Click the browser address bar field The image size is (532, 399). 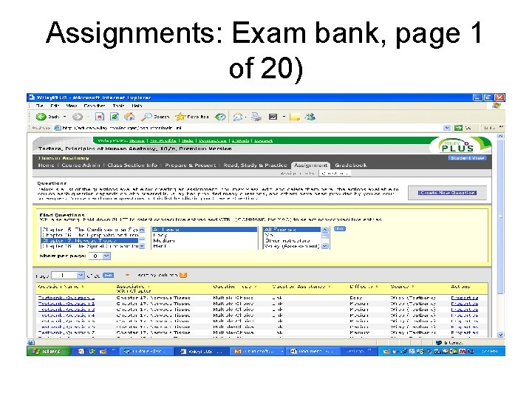251,128
